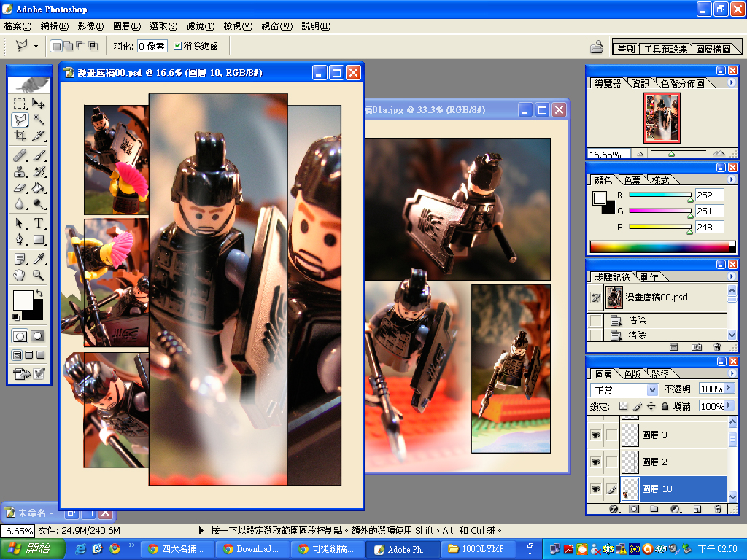The height and width of the screenshot is (560, 747).
Task: Switch to the 動作 (Actions) tab
Action: (x=649, y=277)
